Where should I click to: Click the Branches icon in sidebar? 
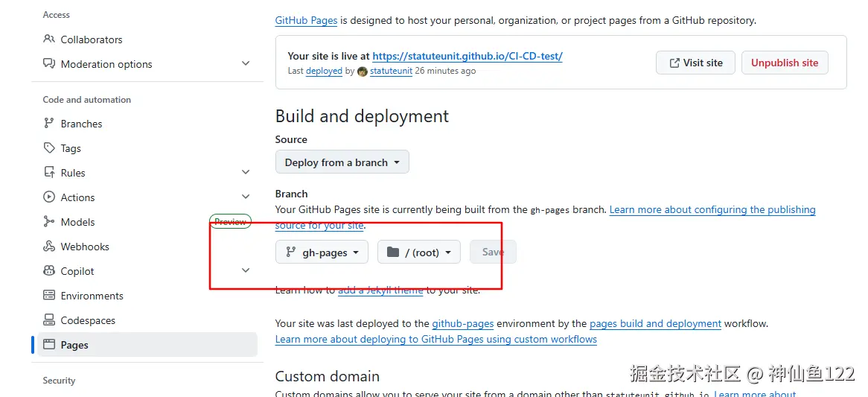49,124
